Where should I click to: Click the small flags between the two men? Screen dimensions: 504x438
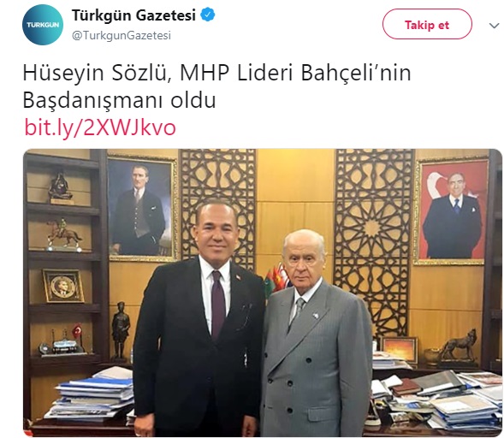[x=276, y=281]
